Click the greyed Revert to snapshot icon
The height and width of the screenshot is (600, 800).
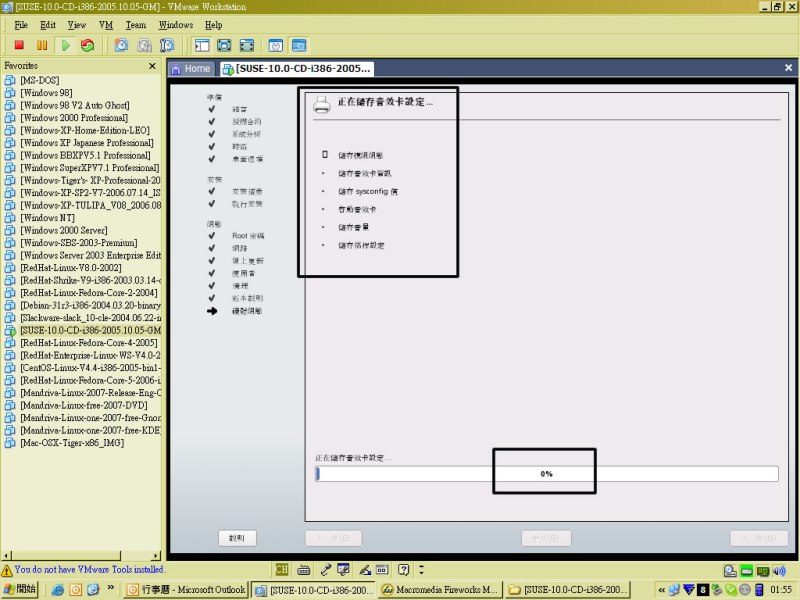(x=144, y=45)
